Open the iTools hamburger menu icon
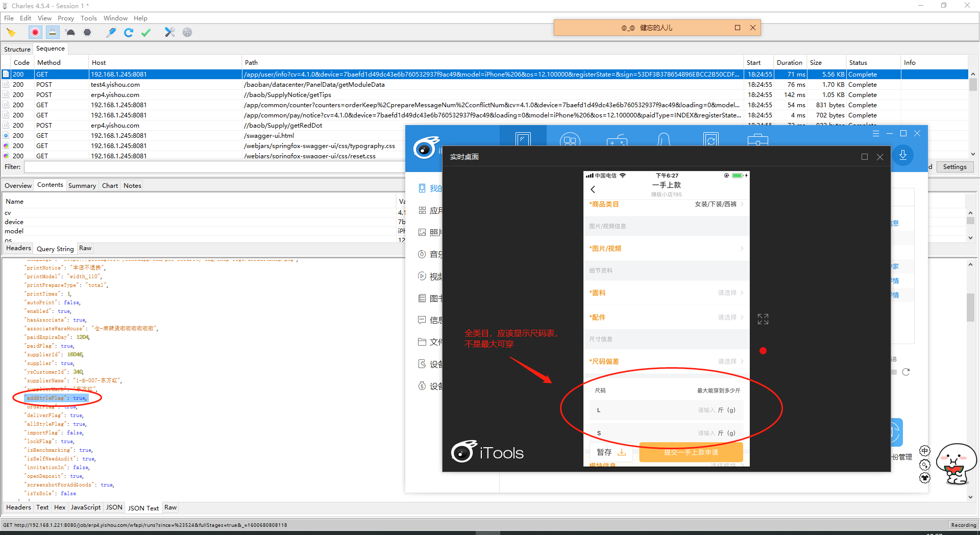The height and width of the screenshot is (535, 980). click(x=876, y=133)
